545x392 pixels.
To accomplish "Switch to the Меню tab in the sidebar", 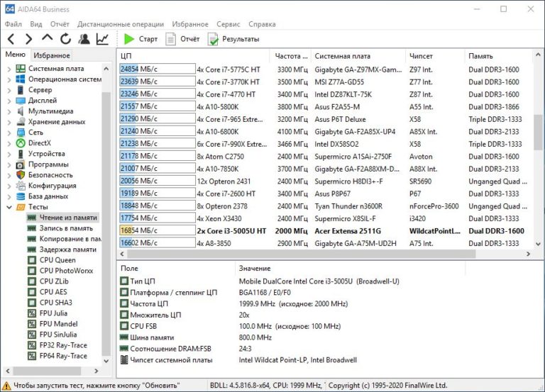I will point(16,55).
